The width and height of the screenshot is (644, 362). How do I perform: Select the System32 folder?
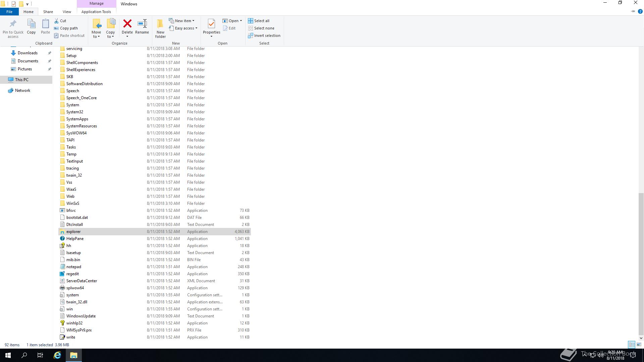155,112
